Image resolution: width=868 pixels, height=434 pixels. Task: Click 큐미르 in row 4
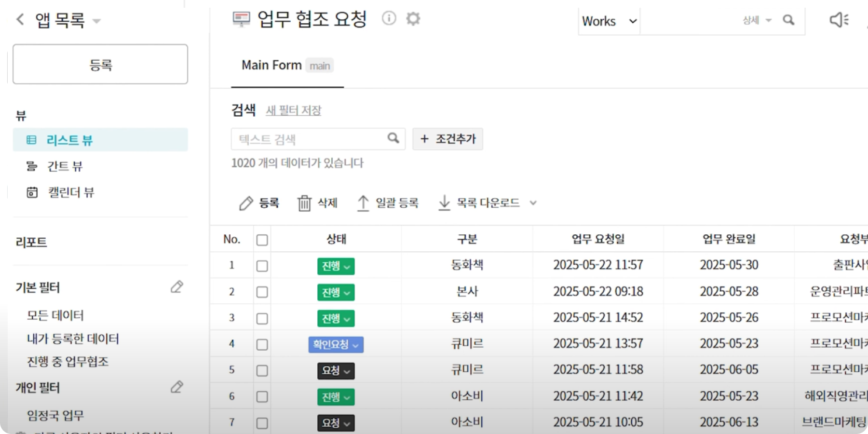click(x=467, y=343)
